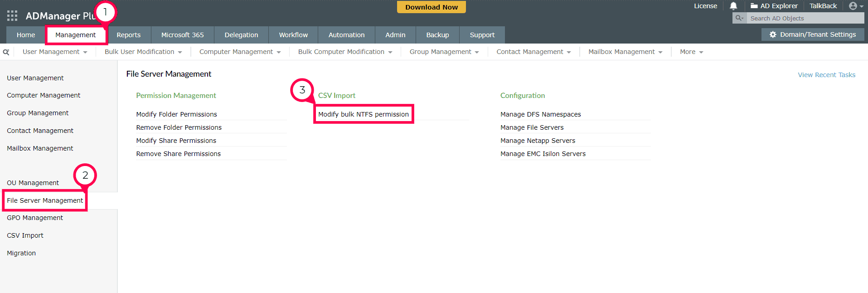Expand the Bulk User Modification dropdown
The height and width of the screenshot is (293, 868).
coord(143,52)
